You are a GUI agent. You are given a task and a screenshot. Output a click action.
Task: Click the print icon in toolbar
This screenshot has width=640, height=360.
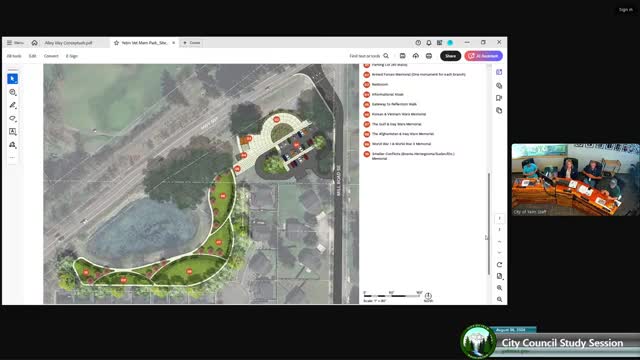[x=429, y=56]
